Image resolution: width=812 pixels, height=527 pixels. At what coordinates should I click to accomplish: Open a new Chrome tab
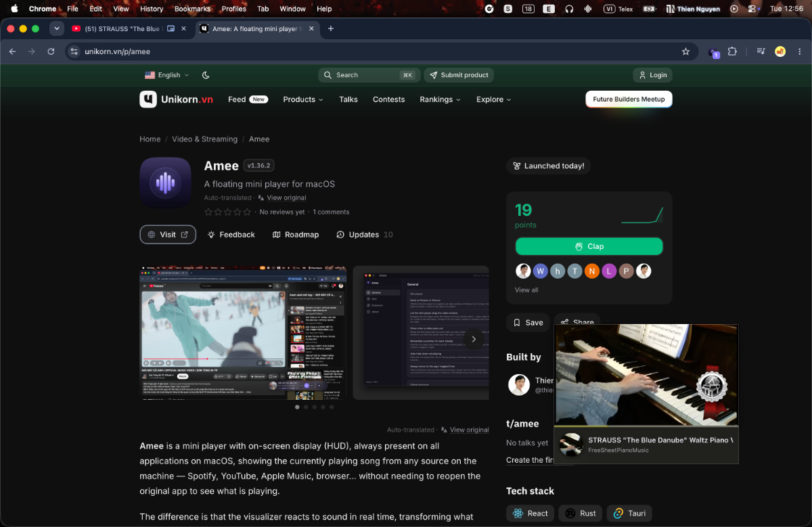point(331,29)
